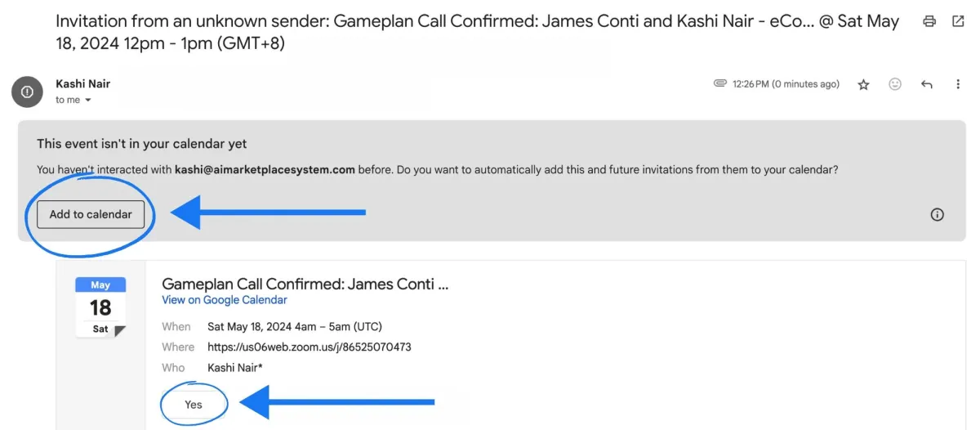This screenshot has width=980, height=430.
Task: Open the Zoom meeting link
Action: click(x=309, y=347)
